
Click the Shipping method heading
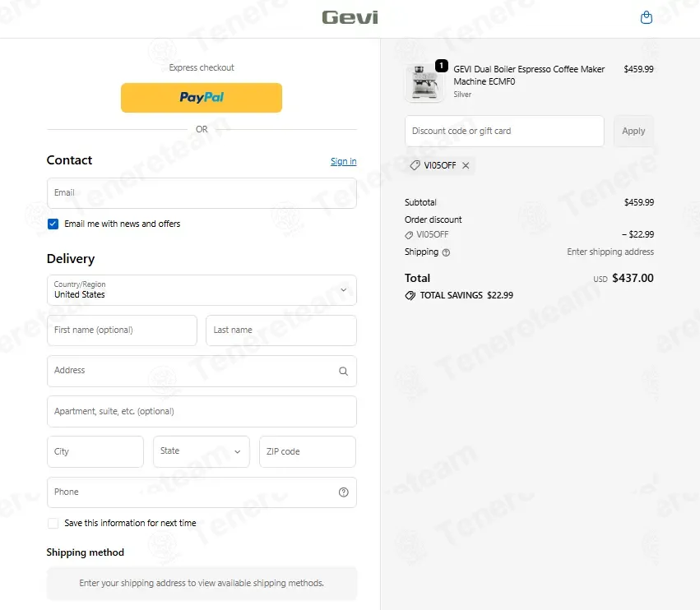click(x=86, y=552)
